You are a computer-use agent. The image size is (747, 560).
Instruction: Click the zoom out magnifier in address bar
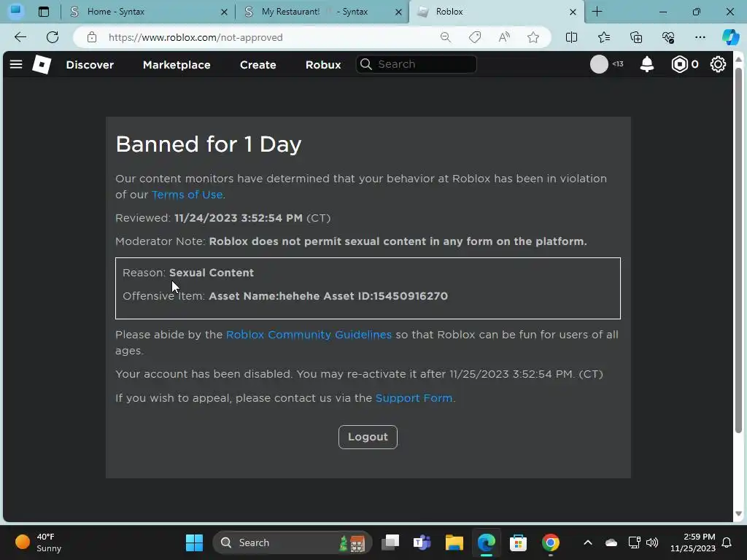click(446, 37)
